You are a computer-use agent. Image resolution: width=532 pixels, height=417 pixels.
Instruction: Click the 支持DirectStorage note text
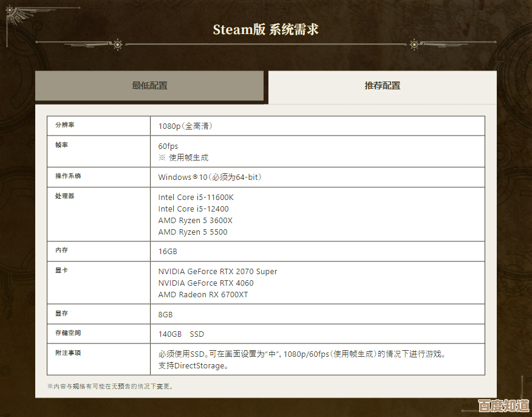click(x=193, y=365)
